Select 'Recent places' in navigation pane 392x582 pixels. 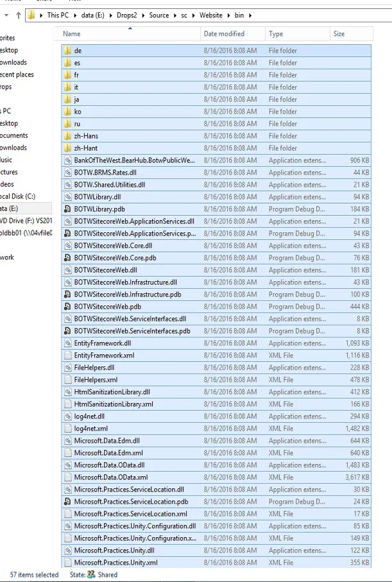pos(17,74)
